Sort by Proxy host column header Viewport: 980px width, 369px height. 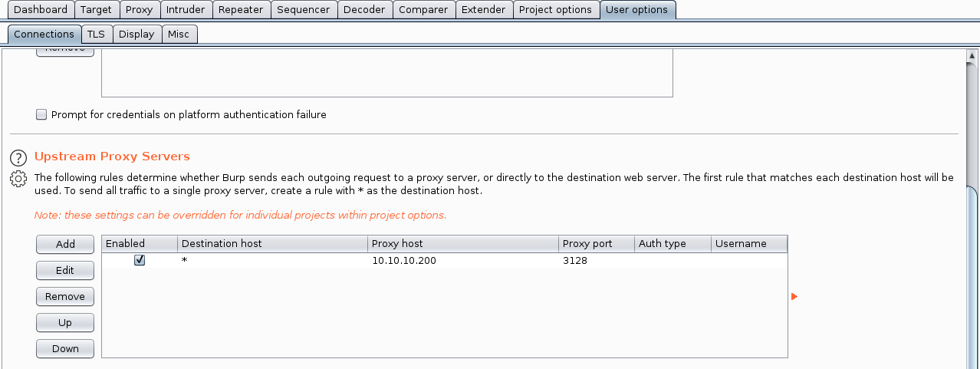click(463, 244)
